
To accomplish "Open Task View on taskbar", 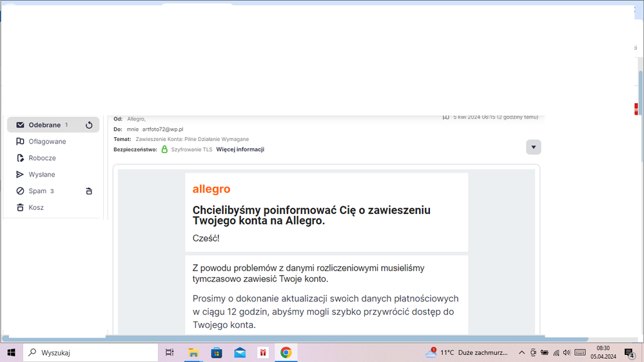I will [x=169, y=352].
